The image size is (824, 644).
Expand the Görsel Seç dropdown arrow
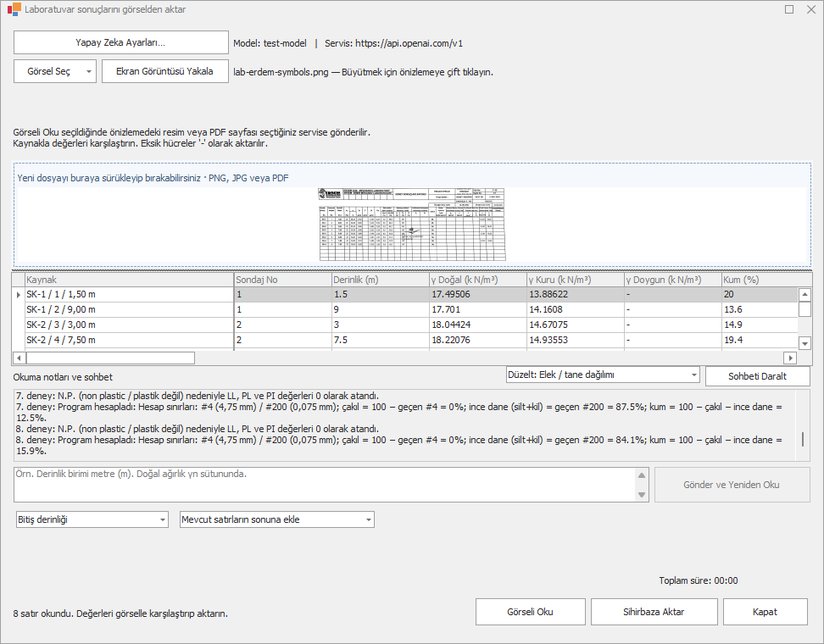(x=89, y=71)
